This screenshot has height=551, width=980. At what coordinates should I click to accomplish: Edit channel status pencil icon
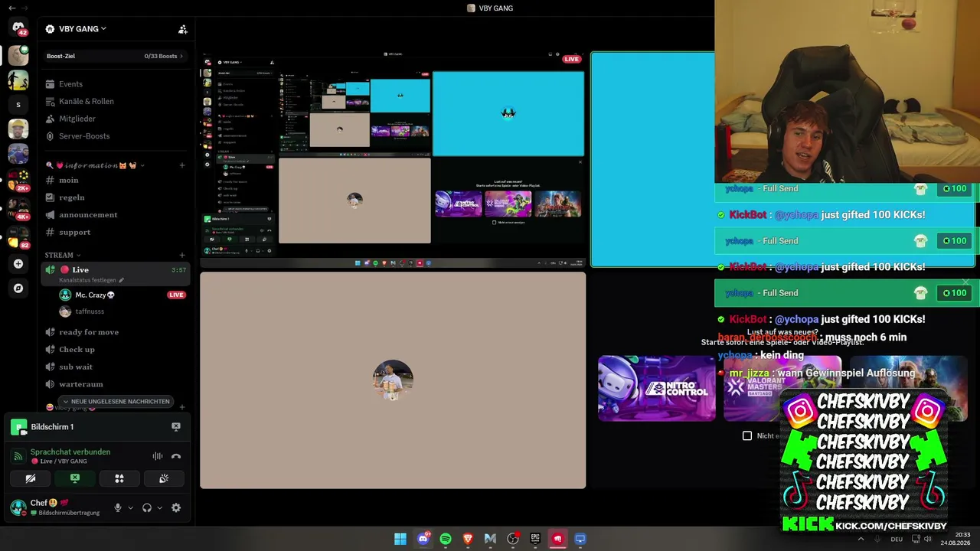121,280
